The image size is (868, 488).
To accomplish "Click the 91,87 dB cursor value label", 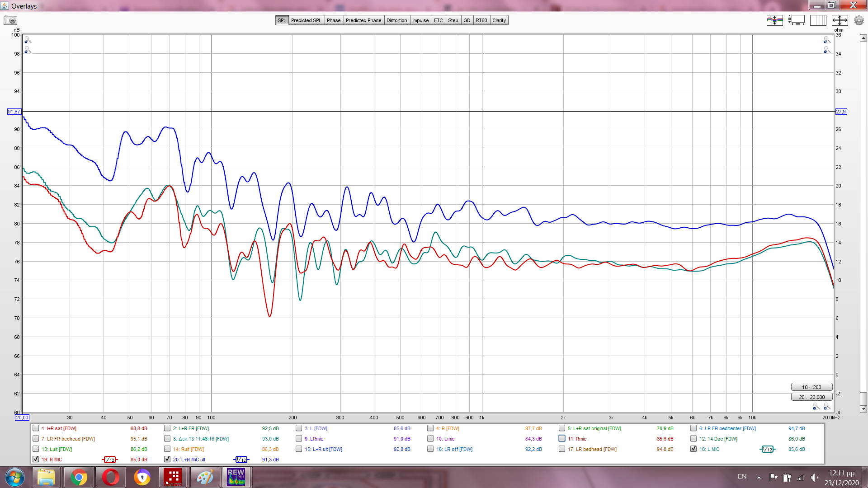I will (14, 112).
